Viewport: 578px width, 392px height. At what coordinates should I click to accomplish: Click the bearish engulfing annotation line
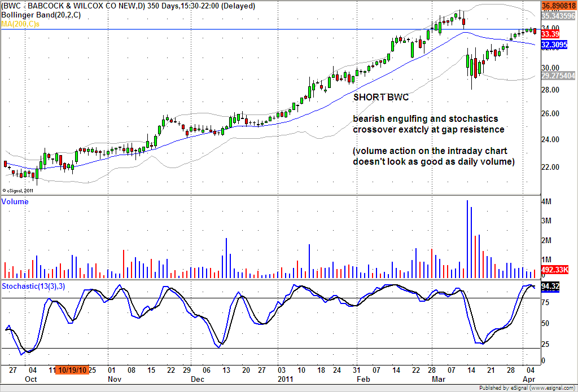[426, 118]
